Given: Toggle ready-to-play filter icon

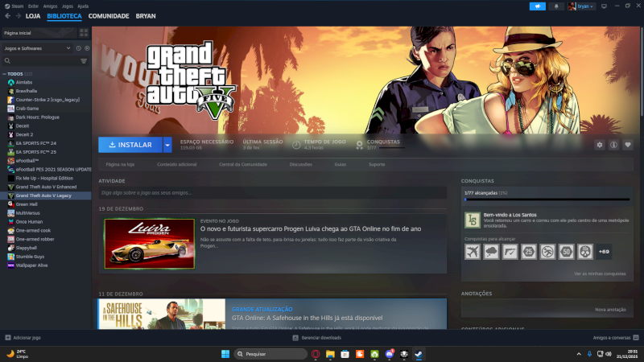Looking at the screenshot, I should pos(87,48).
